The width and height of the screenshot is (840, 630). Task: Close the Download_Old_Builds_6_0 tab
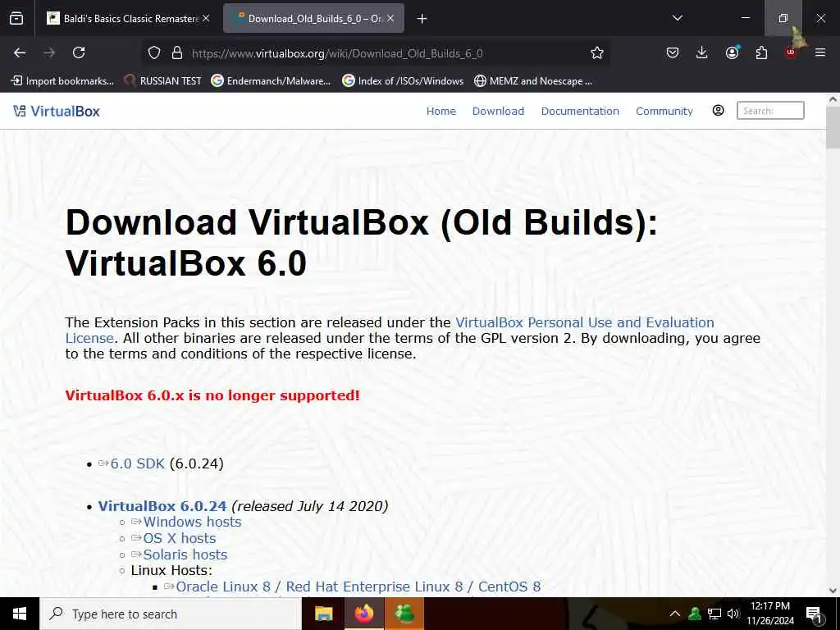coord(390,18)
